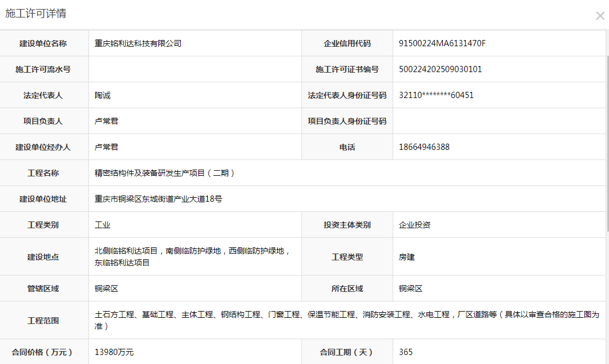Click the dialog title 施工许可详情
The width and height of the screenshot is (609, 364).
35,14
